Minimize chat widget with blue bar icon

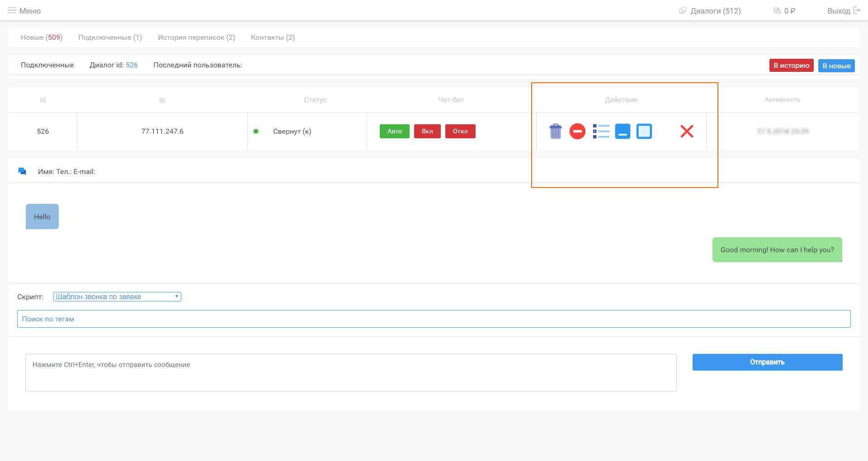(623, 131)
